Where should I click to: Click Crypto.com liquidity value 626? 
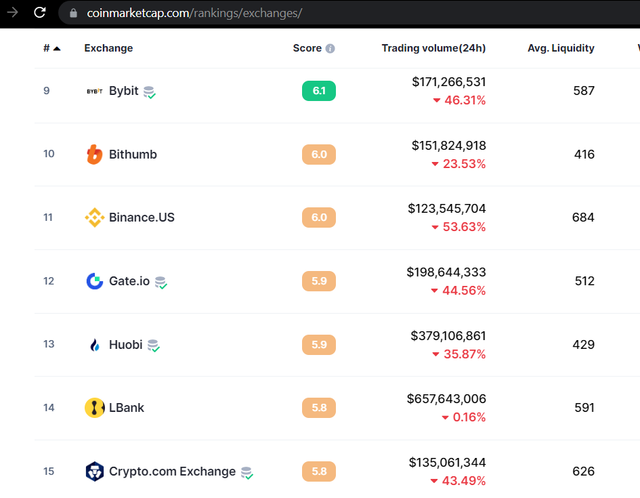(584, 471)
